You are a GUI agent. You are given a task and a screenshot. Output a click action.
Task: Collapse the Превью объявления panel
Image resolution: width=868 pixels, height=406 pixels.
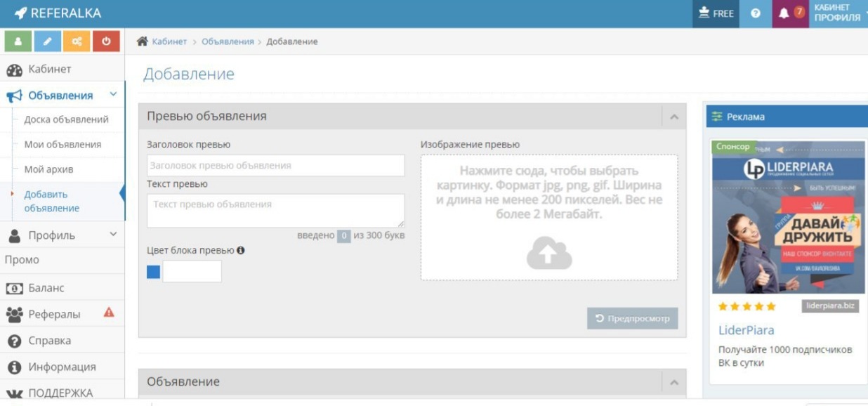(673, 117)
